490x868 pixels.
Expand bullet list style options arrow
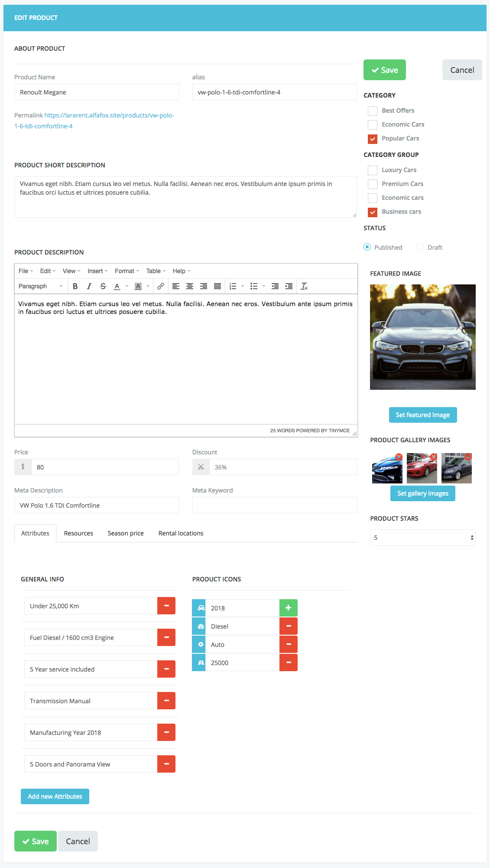pyautogui.click(x=264, y=286)
